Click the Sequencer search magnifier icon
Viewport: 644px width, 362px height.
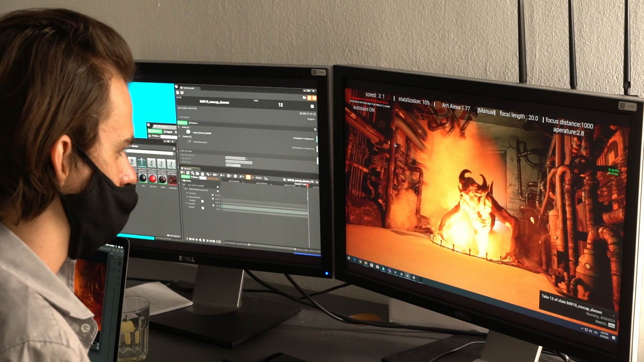[193, 173]
